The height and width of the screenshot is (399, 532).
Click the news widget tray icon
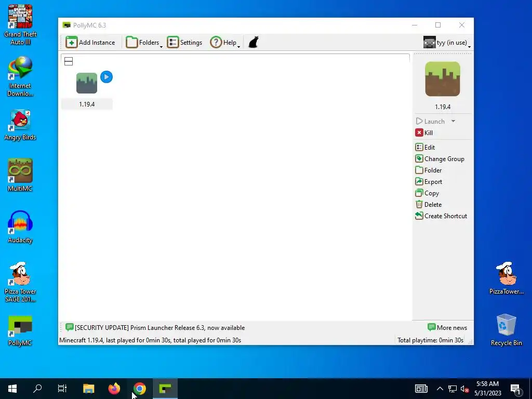421,389
